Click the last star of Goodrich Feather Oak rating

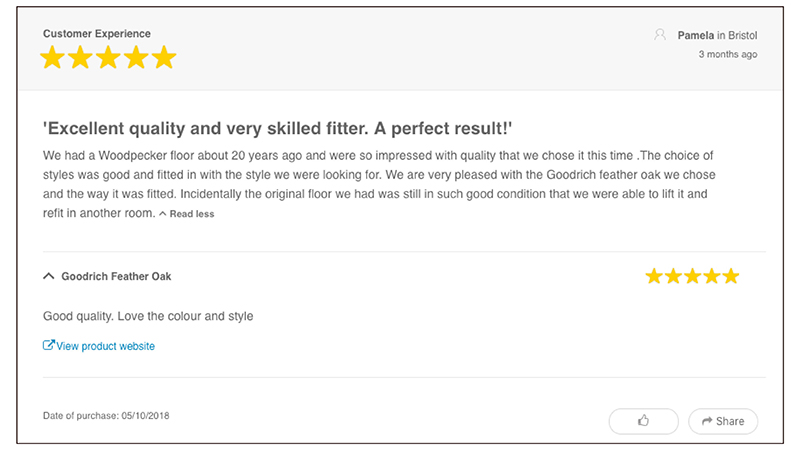730,276
